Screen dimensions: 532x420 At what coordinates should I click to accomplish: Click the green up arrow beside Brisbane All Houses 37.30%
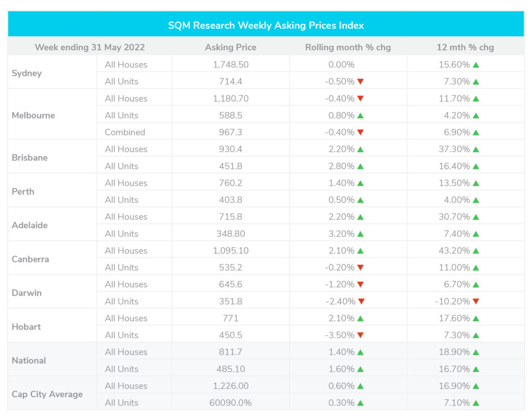476,149
